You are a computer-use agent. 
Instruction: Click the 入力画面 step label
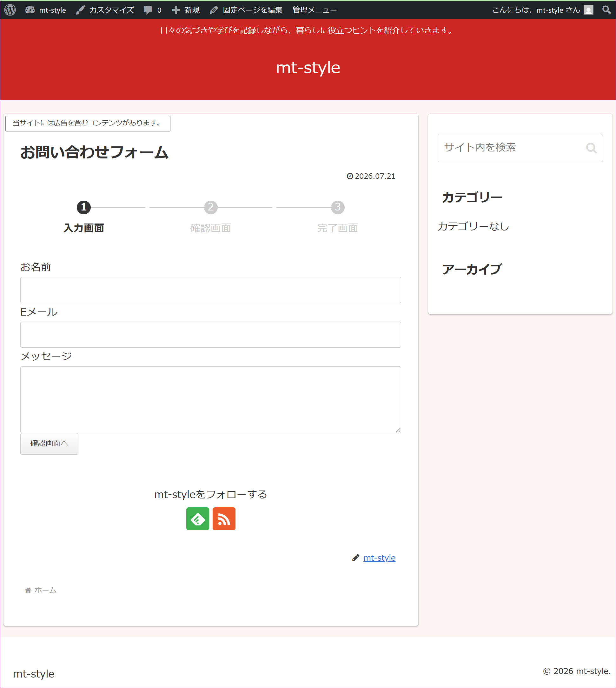[x=83, y=228]
